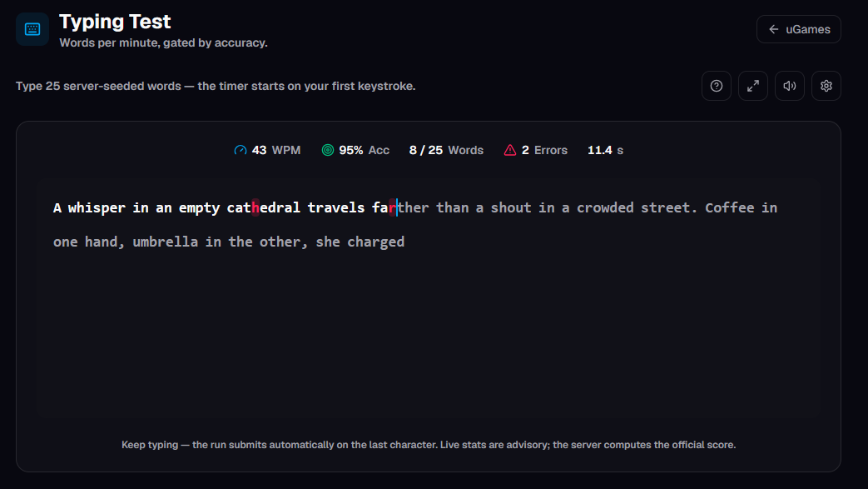Mute sound using the speaker icon
The image size is (868, 489).
(790, 86)
